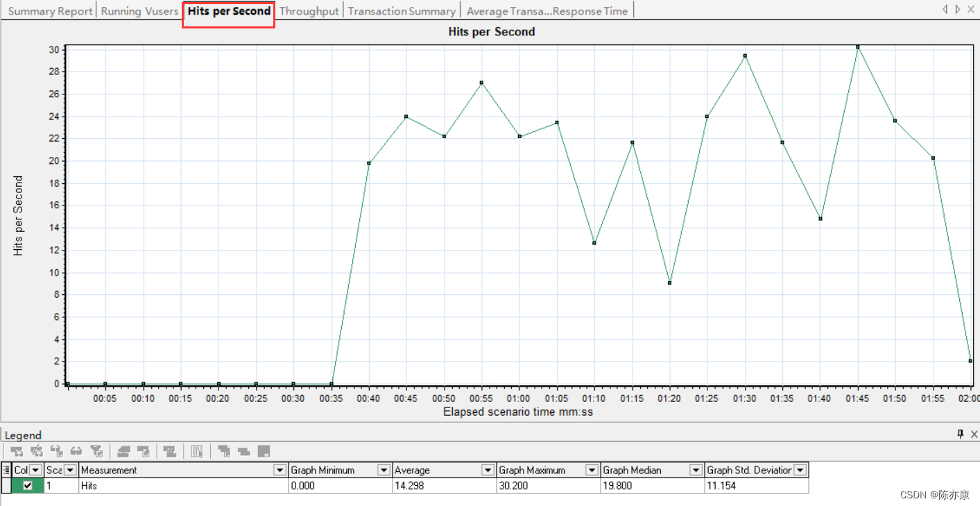The height and width of the screenshot is (506, 980).
Task: Select the Hits per Second tab
Action: pyautogui.click(x=229, y=11)
